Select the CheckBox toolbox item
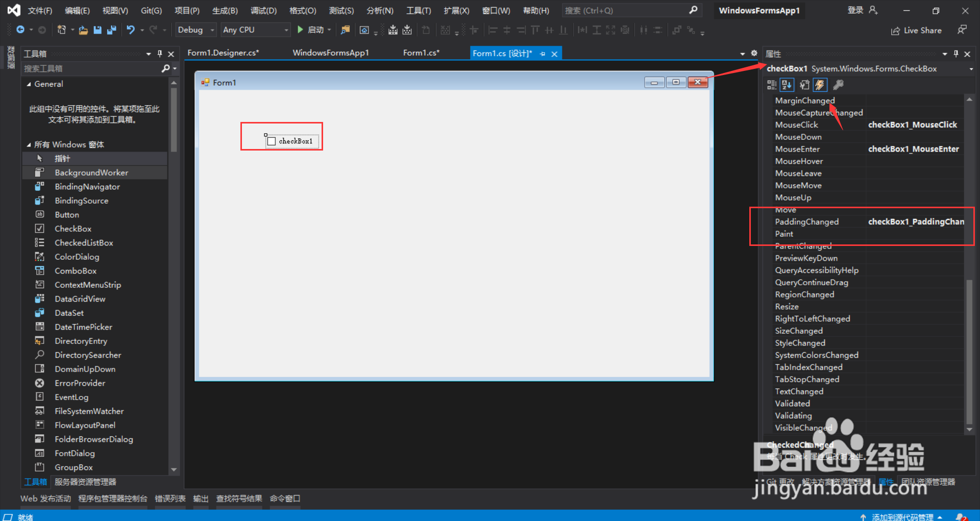The height and width of the screenshot is (521, 980). (95, 229)
